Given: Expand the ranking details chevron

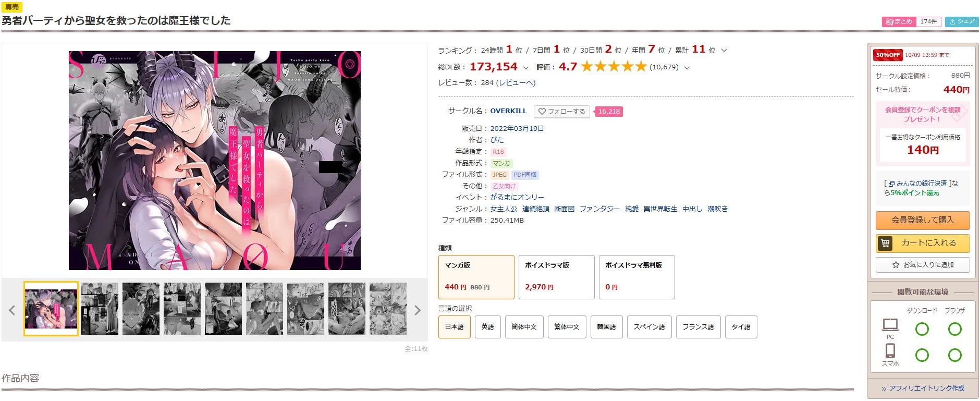Looking at the screenshot, I should pos(724,51).
